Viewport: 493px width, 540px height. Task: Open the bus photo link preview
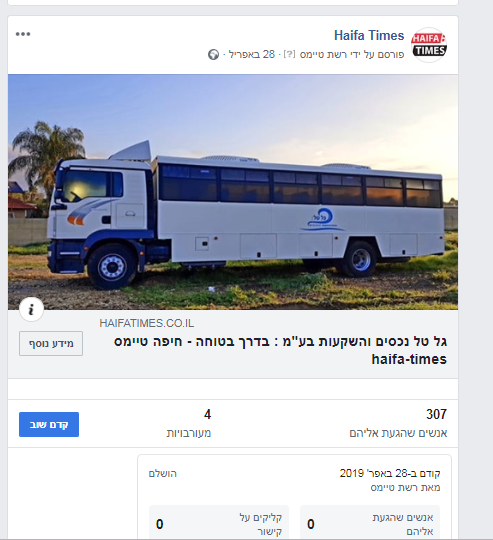(x=233, y=192)
